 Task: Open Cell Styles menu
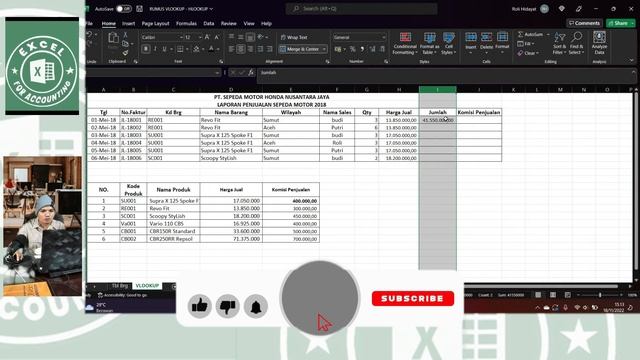(448, 43)
